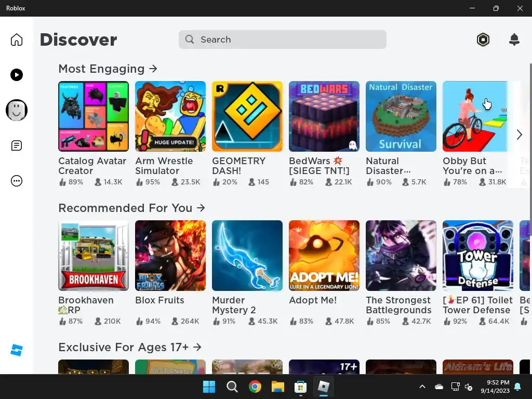
Task: Click the search magnifier icon in search bar
Action: 190,39
